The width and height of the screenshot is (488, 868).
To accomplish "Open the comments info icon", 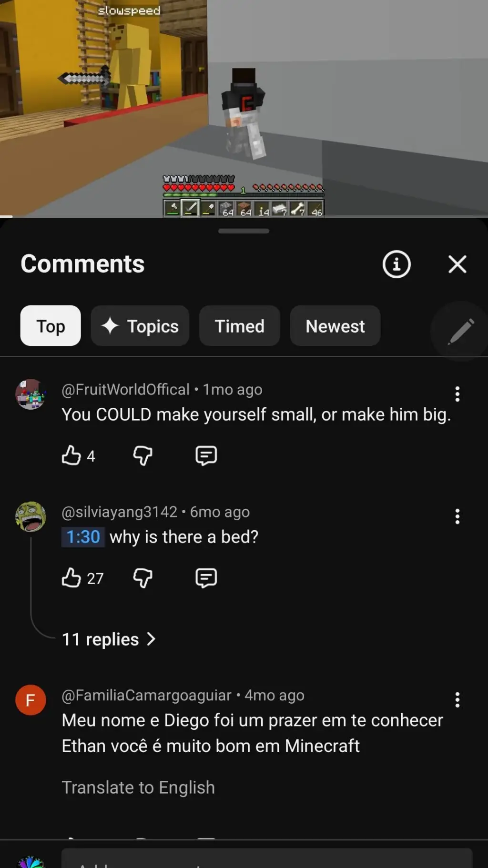I will pos(396,264).
